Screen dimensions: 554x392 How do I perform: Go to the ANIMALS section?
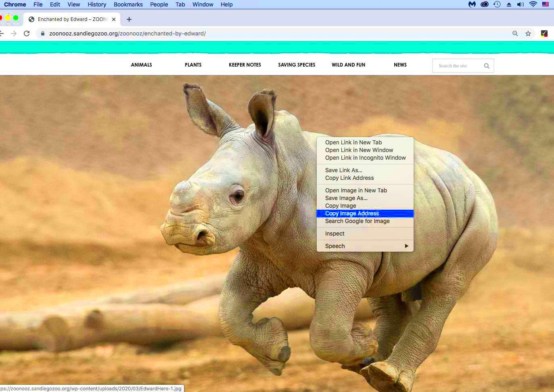tap(142, 65)
